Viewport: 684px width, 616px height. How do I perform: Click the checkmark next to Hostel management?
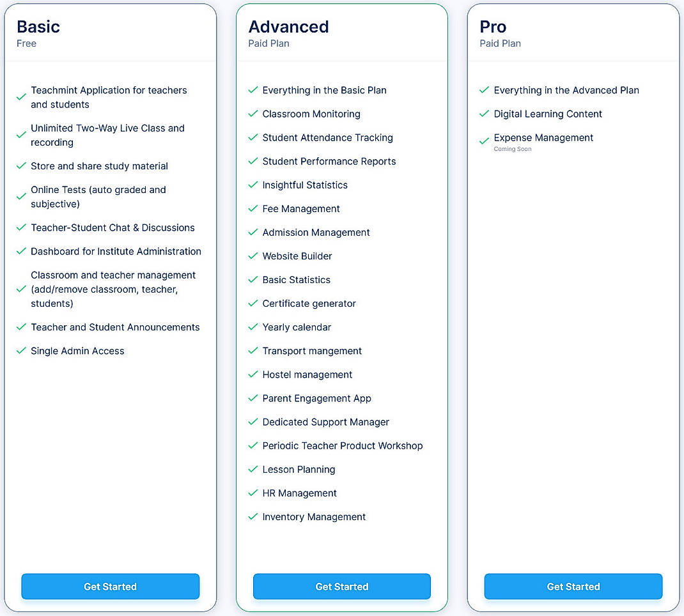coord(253,374)
